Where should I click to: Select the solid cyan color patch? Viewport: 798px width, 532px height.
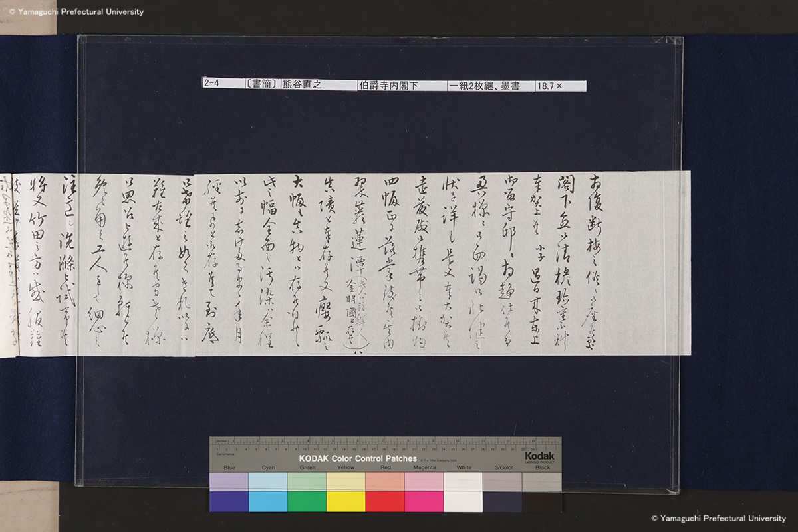pyautogui.click(x=268, y=501)
